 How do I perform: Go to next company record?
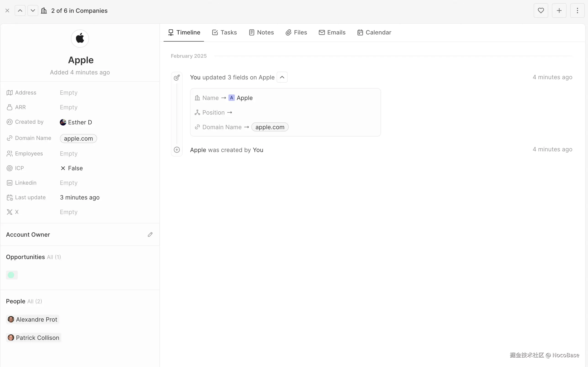[x=33, y=11]
